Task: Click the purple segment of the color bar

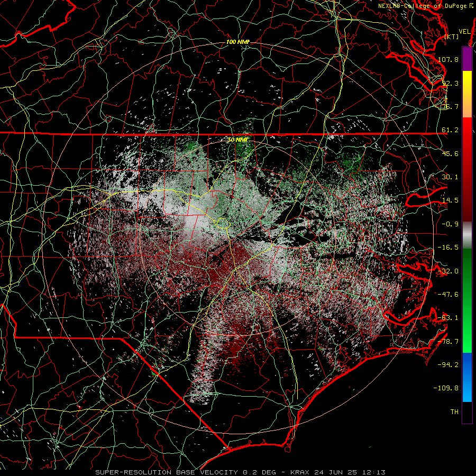Action: click(467, 59)
